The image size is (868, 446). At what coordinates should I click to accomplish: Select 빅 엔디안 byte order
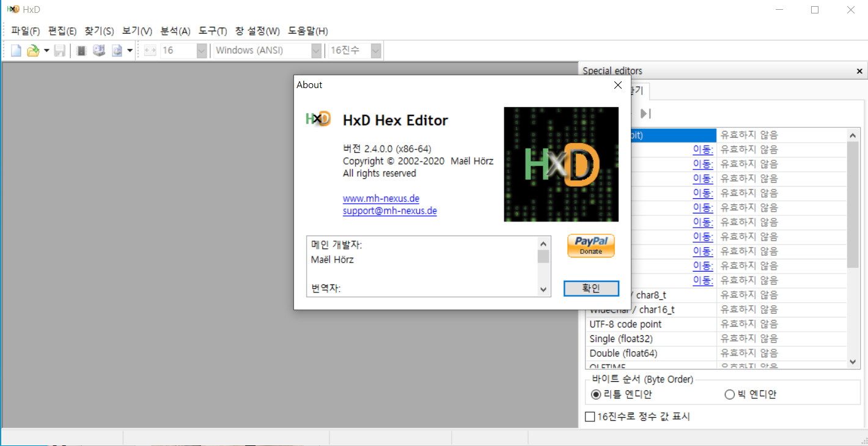click(750, 395)
